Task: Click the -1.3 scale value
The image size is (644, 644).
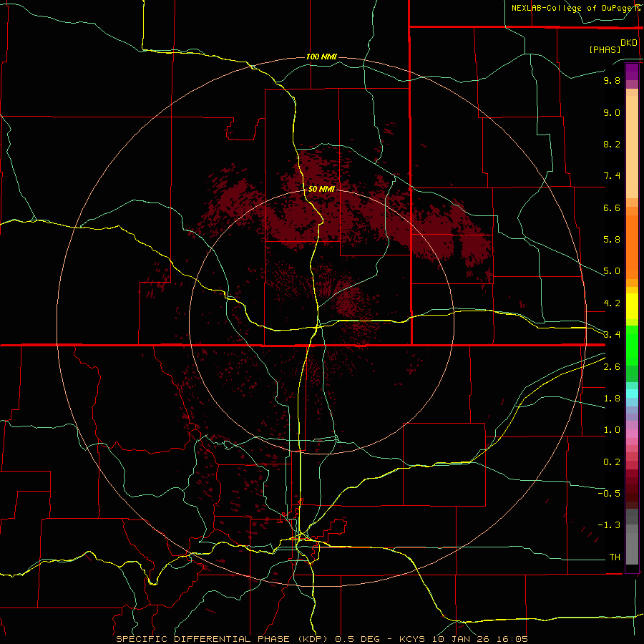Action: pyautogui.click(x=609, y=525)
